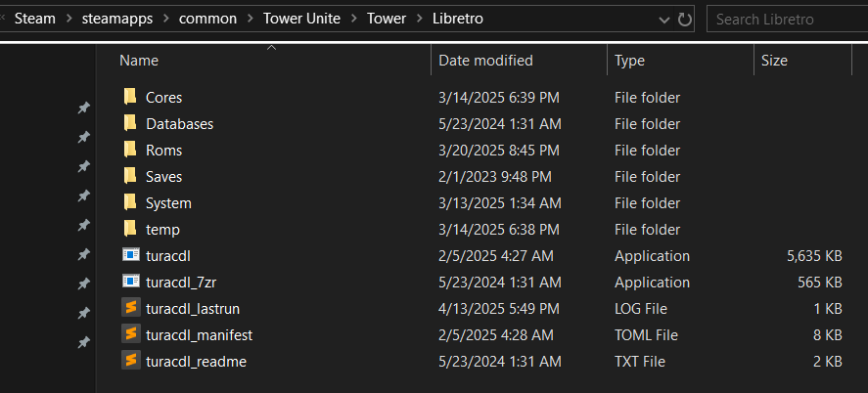The image size is (868, 393).
Task: Click the pin icon beside the turacdl_lastrun row
Action: (83, 343)
